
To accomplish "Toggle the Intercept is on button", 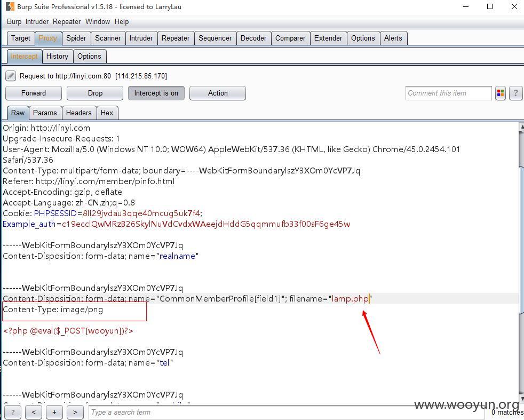I will [156, 93].
